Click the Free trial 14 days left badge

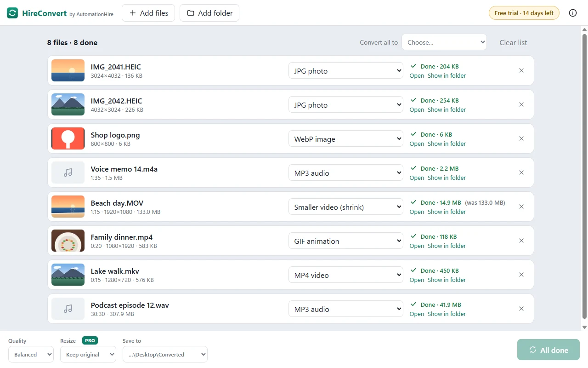click(524, 13)
